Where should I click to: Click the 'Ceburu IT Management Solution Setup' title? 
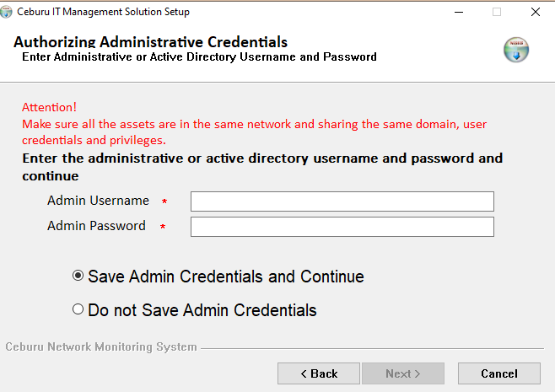[103, 12]
